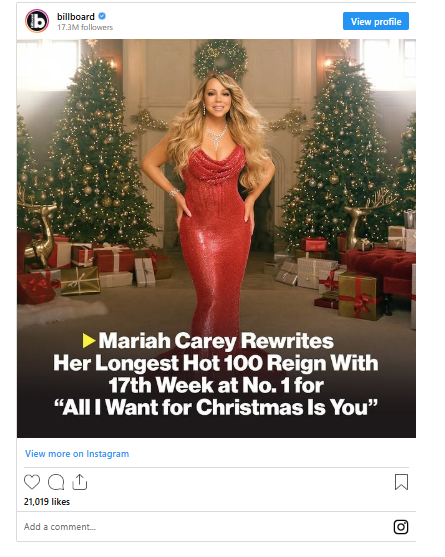The height and width of the screenshot is (557, 445).
Task: Click the View profile button
Action: coord(376,21)
